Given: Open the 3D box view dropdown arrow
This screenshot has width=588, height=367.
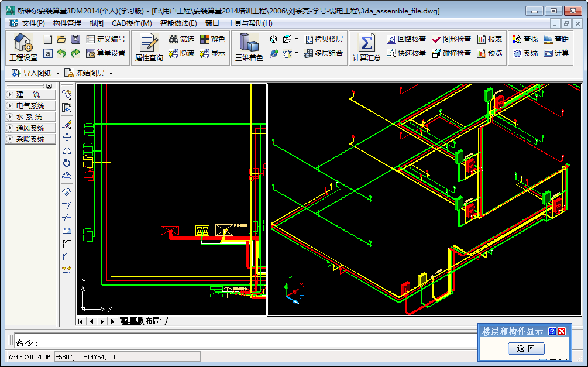Looking at the screenshot, I should [297, 39].
